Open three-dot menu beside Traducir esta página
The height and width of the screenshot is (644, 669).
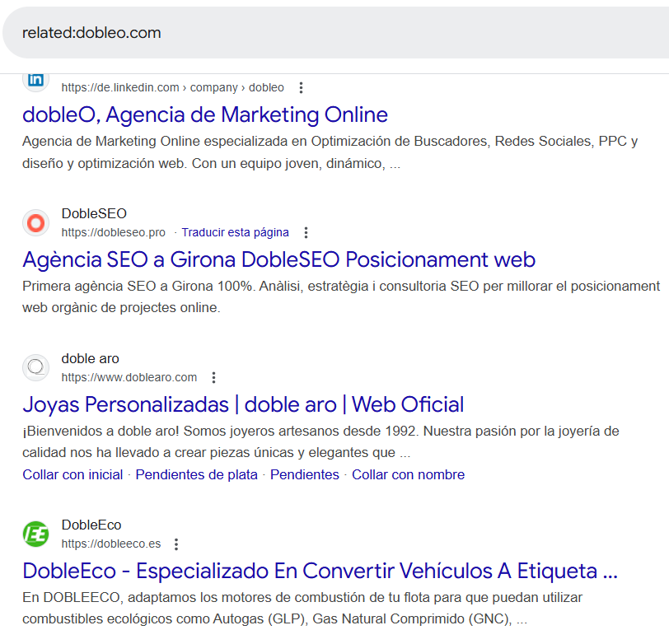click(306, 232)
